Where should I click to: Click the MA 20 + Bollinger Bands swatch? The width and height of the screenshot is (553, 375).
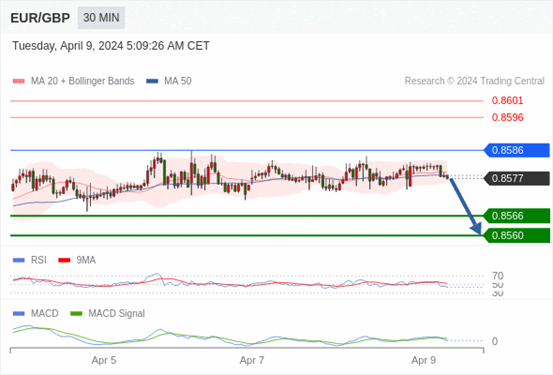(19, 81)
